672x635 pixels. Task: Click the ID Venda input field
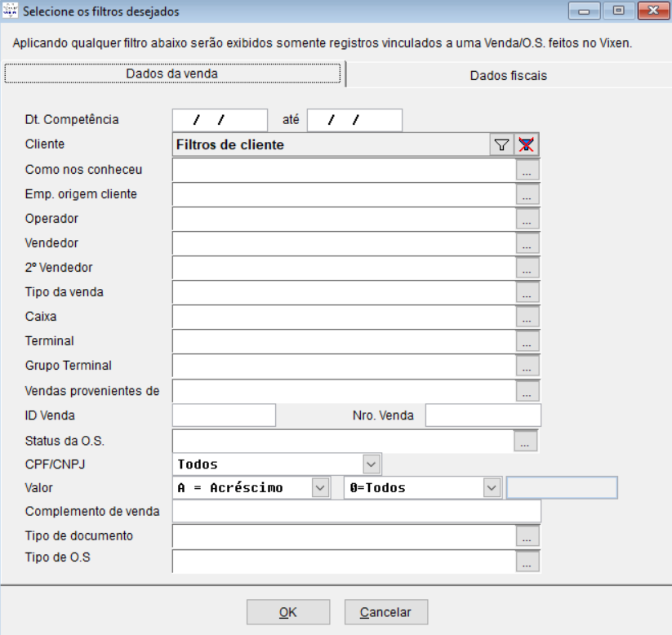coord(224,415)
